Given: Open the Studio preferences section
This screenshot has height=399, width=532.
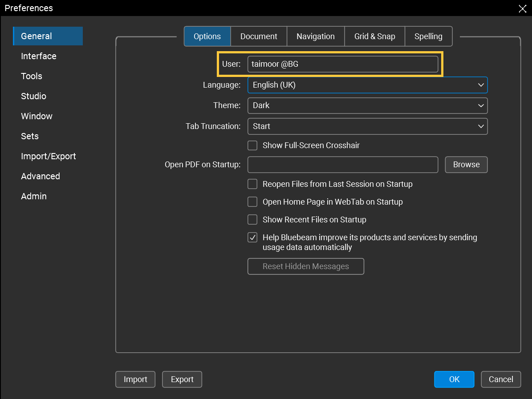Looking at the screenshot, I should point(33,96).
